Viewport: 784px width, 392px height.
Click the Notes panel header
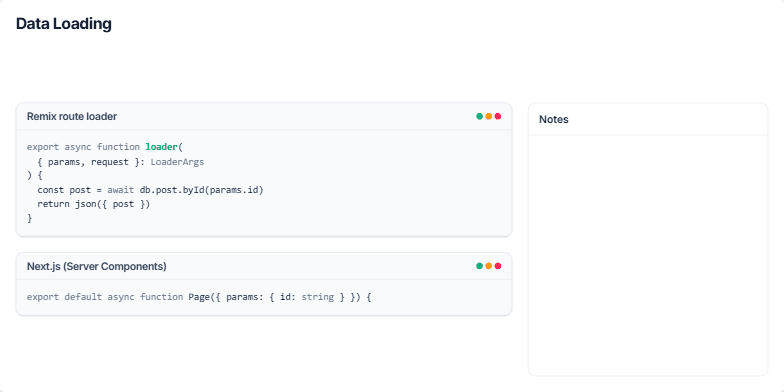648,120
